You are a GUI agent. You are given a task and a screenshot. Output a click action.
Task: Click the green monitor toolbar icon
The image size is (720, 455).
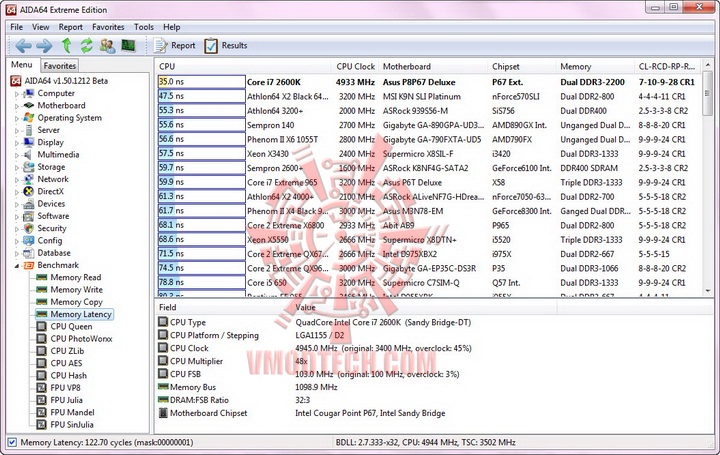coord(128,45)
